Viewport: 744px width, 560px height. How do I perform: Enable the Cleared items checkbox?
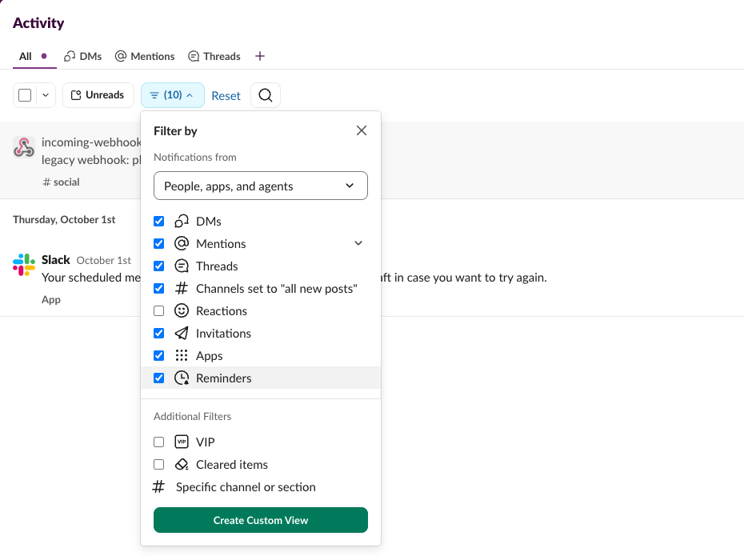pyautogui.click(x=159, y=464)
